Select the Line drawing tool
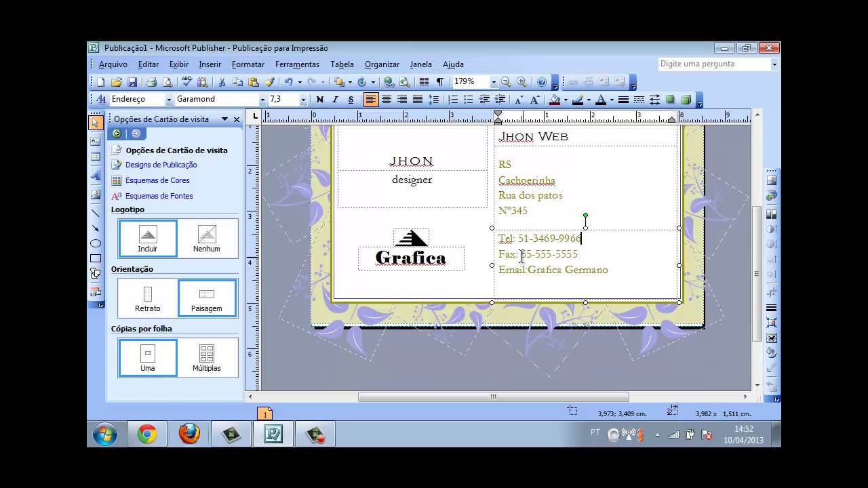Screen dimensions: 868x488 click(x=95, y=212)
